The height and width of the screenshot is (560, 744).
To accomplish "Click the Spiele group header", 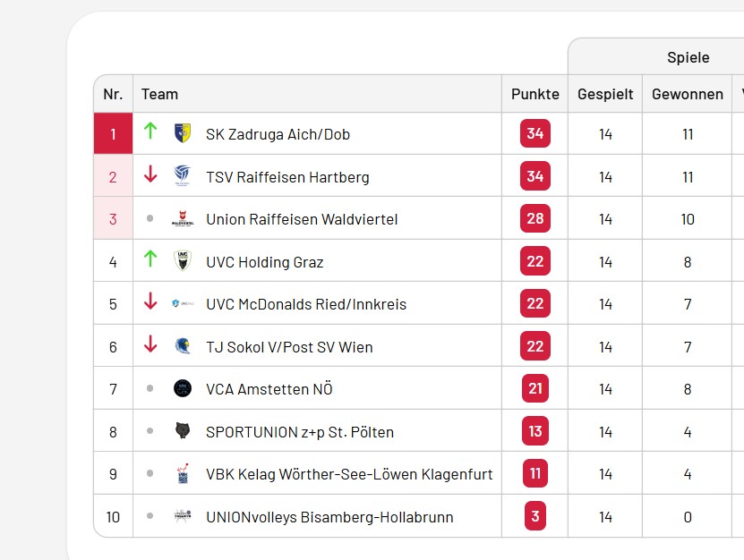I will (x=688, y=57).
